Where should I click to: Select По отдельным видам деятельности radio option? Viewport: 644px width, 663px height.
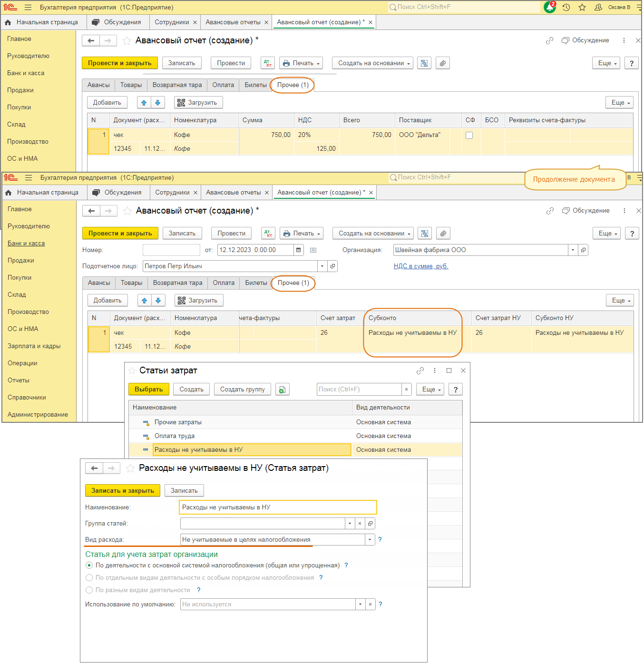click(x=89, y=578)
